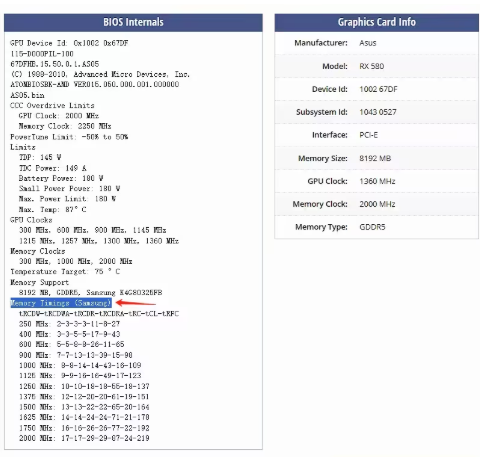Select the 300 MHz, 1000 MHz, 2000 MHz memory row
The height and width of the screenshot is (457, 480).
coord(76,261)
